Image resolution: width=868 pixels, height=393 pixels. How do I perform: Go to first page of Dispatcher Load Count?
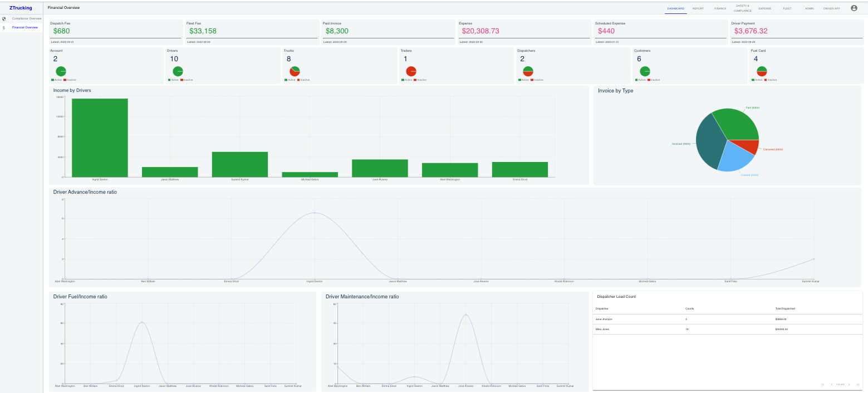[823, 385]
